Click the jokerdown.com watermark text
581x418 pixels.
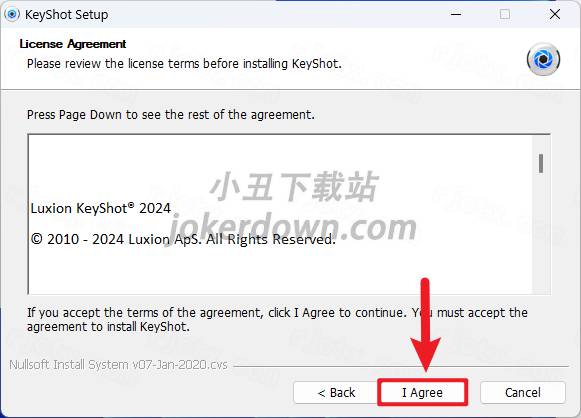tap(292, 228)
